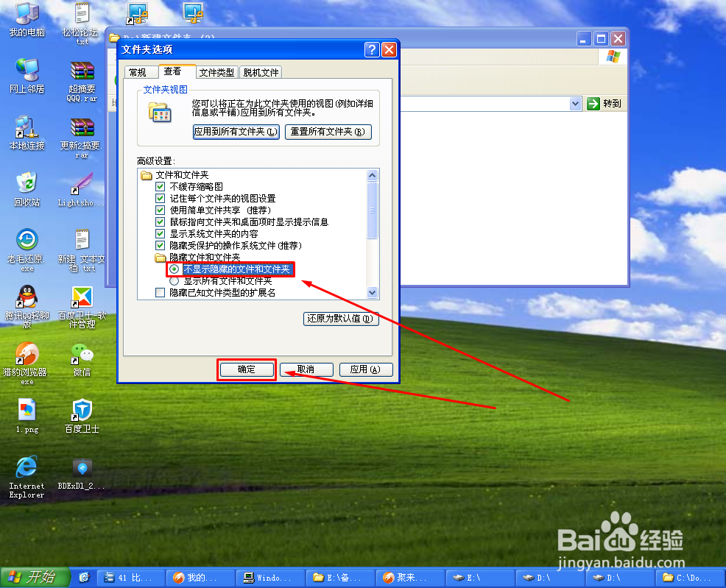This screenshot has width=726, height=588.
Task: Open 老毛还原.exe desktop icon
Action: click(27, 250)
